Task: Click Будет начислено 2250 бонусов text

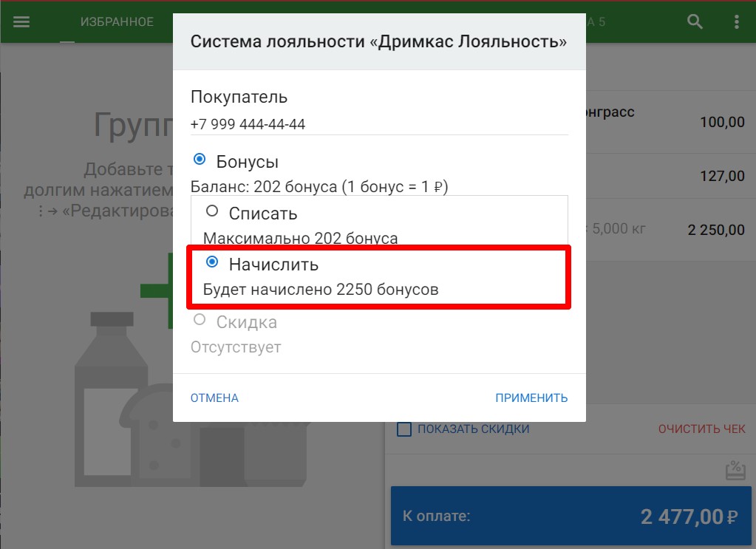Action: click(x=321, y=289)
